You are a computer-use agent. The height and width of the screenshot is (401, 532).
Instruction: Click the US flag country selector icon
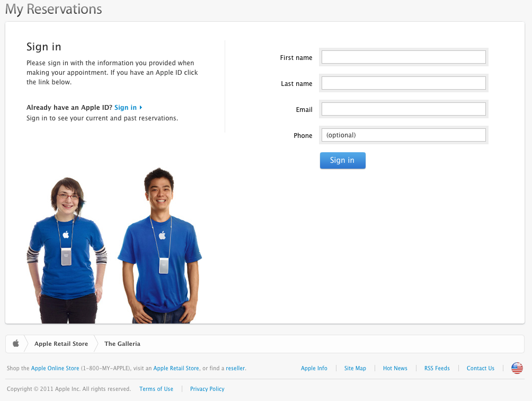517,368
